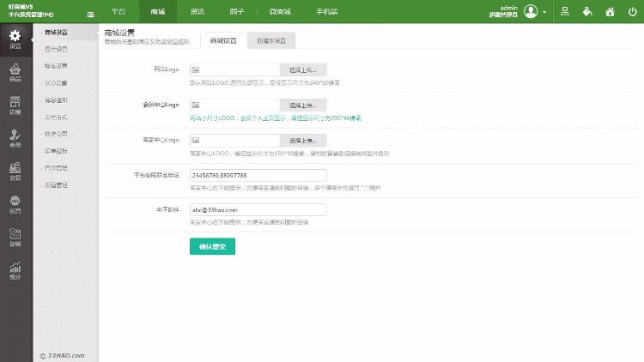Switch to the 微商城 top menu
Screen dimensions: 644x362
click(x=280, y=11)
